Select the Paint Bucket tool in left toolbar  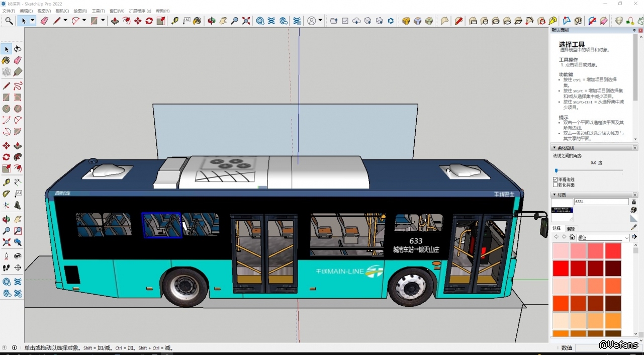tap(6, 60)
